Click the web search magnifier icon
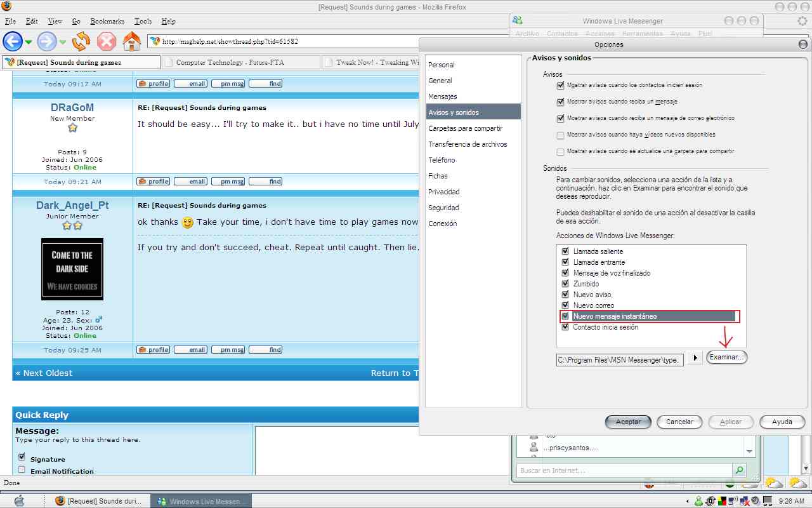 tap(739, 471)
